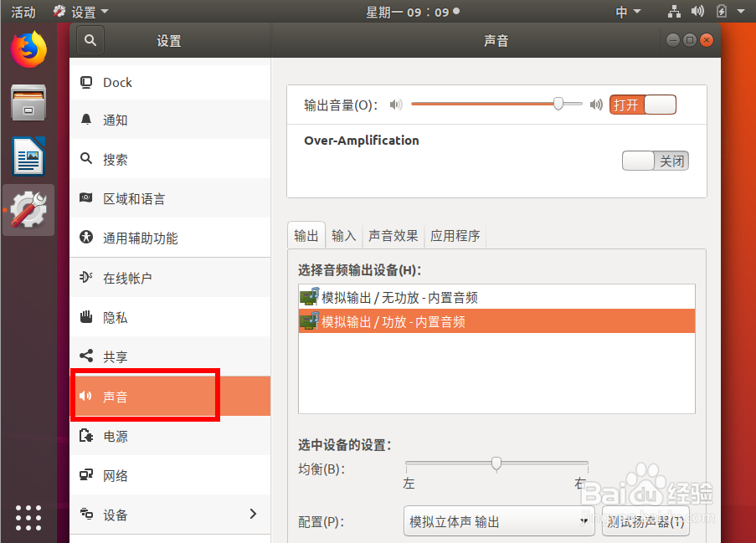The height and width of the screenshot is (543, 756).
Task: Launch Firefox from the dock
Action: point(28,49)
